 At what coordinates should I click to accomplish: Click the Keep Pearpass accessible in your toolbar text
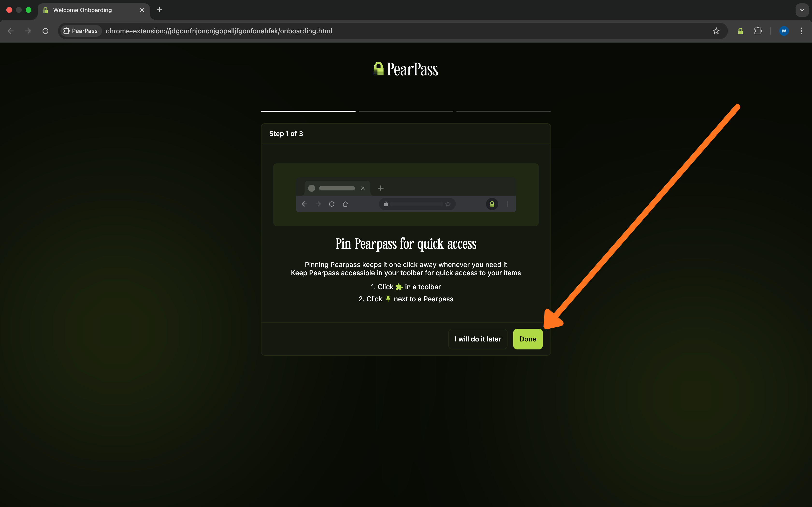[406, 273]
